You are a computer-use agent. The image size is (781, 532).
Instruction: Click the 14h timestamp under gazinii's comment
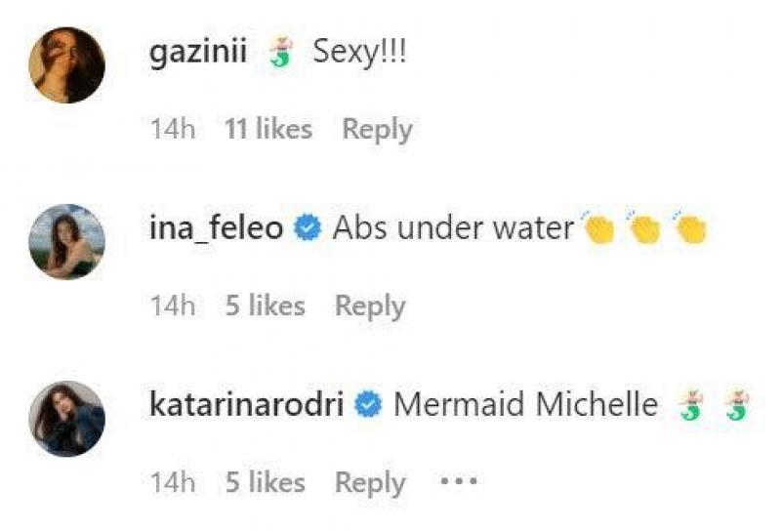click(173, 129)
